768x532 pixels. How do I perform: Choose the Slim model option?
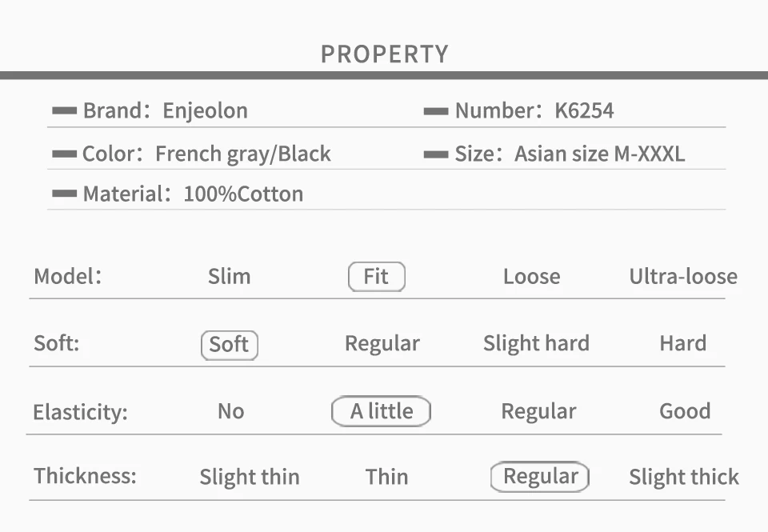[x=230, y=277]
